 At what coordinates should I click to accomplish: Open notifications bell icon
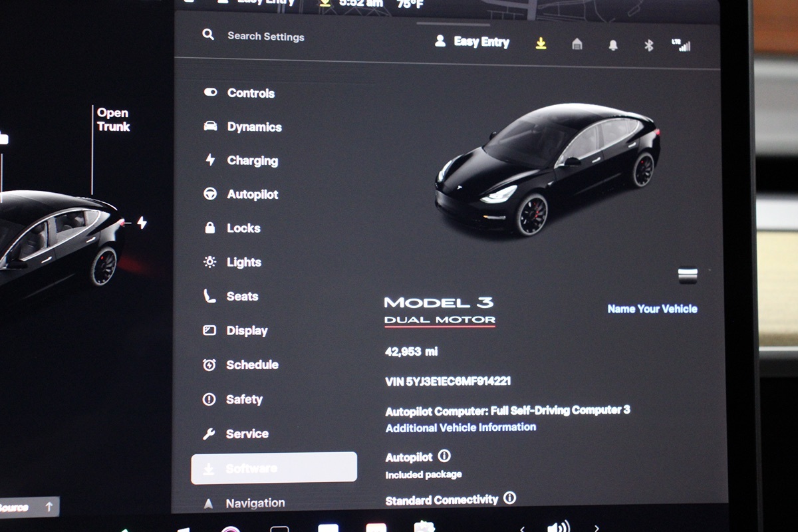tap(613, 45)
